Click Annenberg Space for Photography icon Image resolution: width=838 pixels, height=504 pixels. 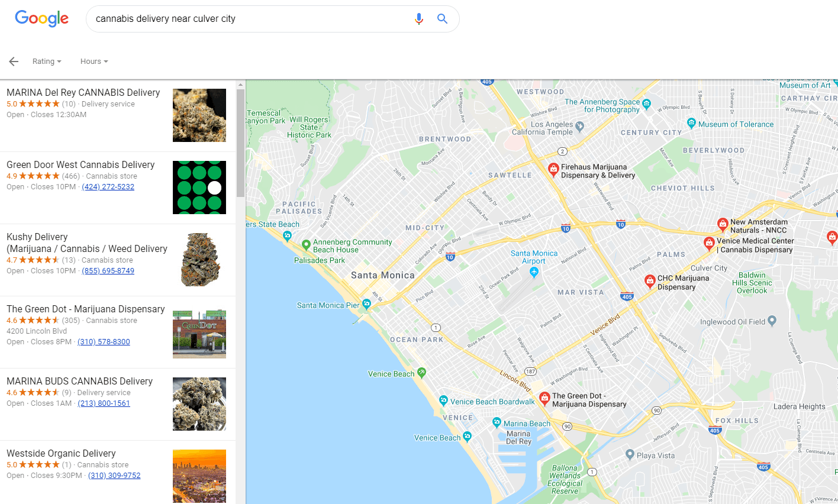coord(646,105)
